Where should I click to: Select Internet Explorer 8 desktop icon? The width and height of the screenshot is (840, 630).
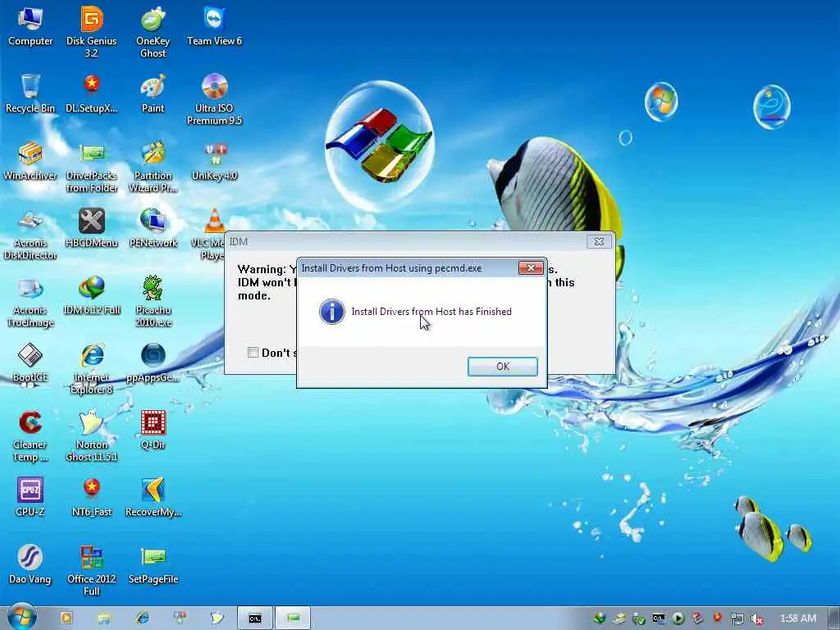[x=92, y=368]
